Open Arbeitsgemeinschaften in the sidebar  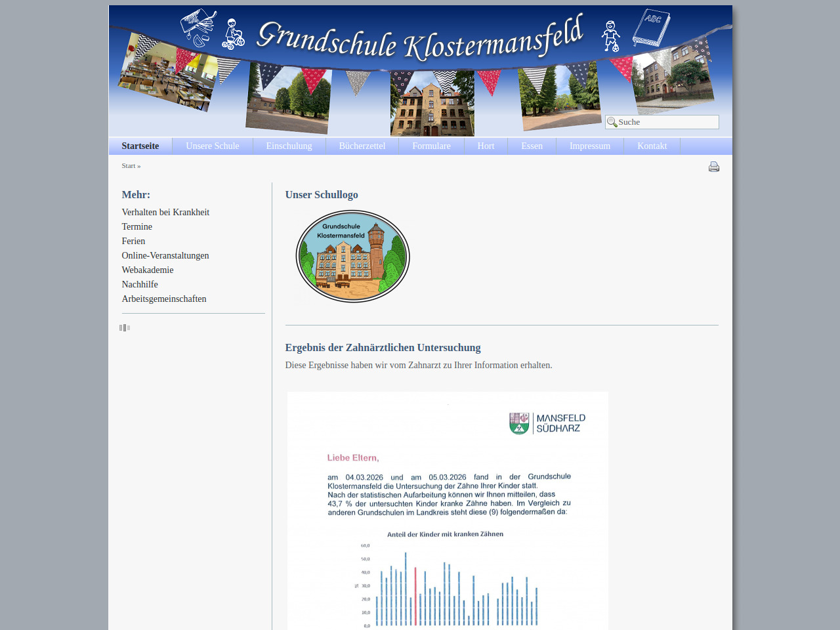tap(164, 299)
